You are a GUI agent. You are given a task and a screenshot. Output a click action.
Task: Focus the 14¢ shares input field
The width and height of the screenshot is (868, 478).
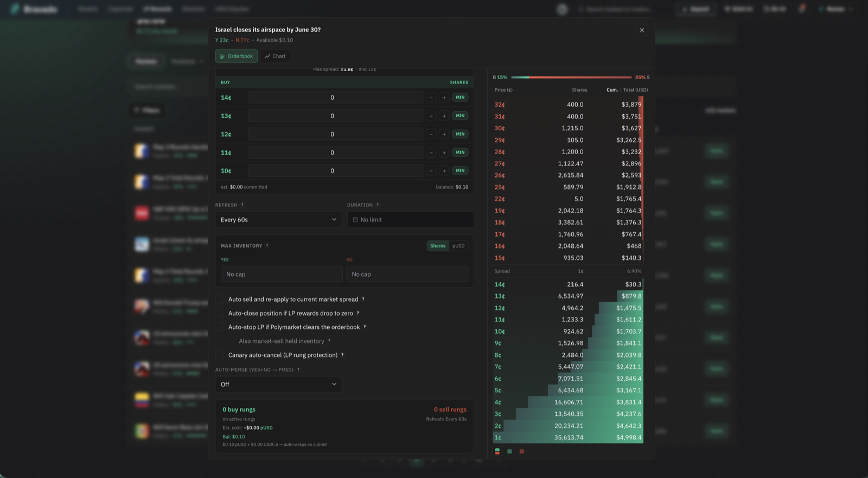(335, 98)
